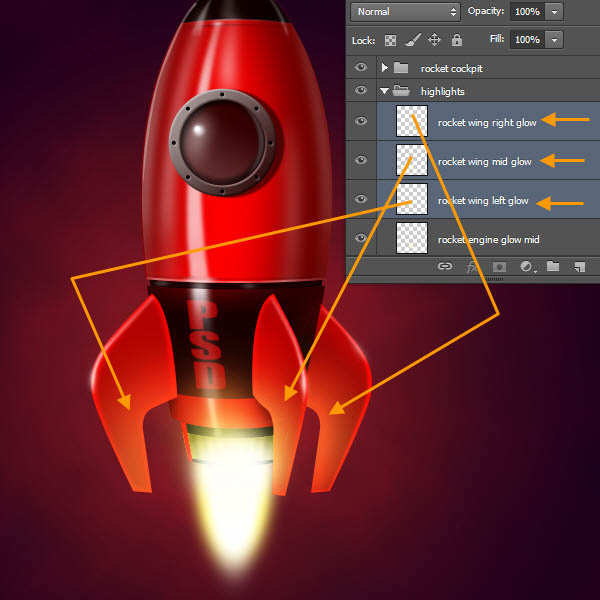Open the Opacity slider dropdown arrow

point(555,12)
